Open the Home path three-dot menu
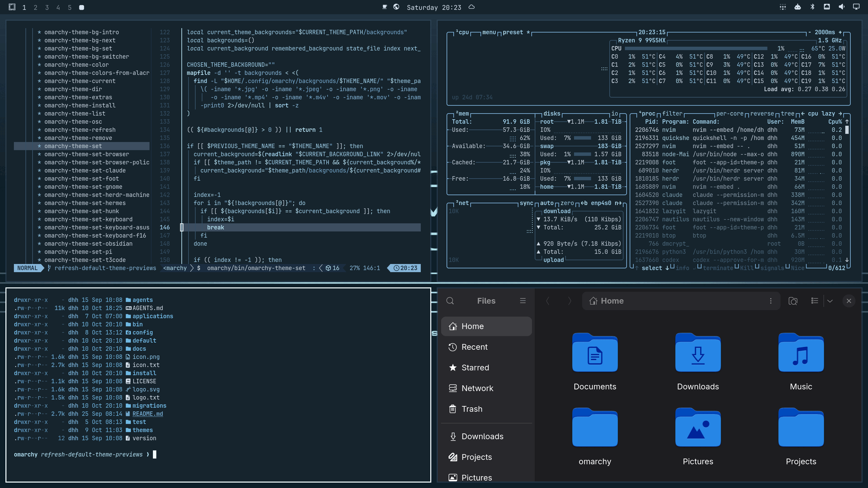This screenshot has height=488, width=868. pyautogui.click(x=771, y=301)
